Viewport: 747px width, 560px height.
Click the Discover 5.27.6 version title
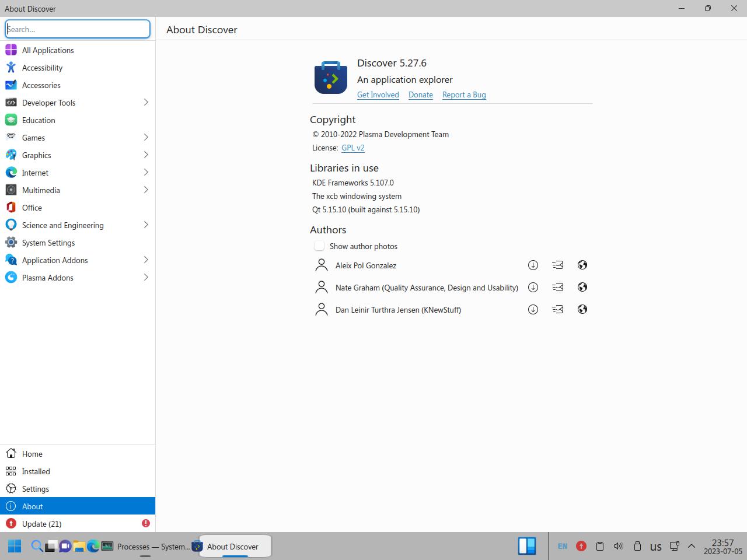[x=392, y=63]
